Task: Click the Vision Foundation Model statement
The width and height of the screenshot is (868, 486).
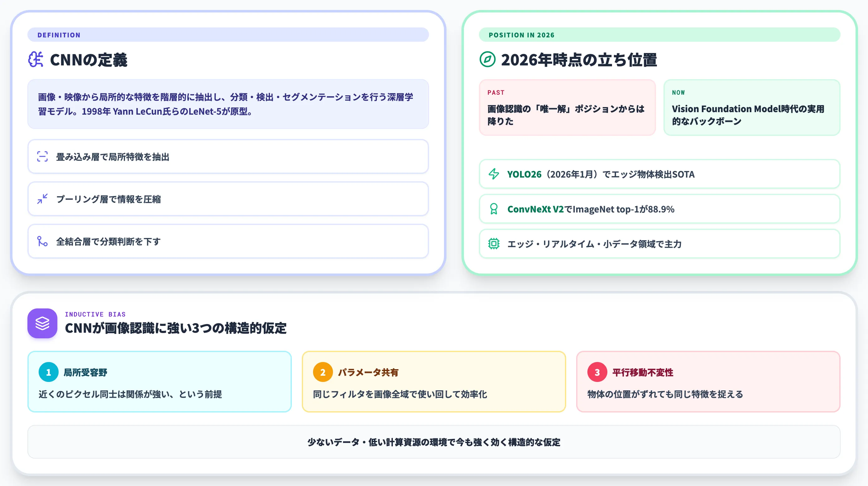Action: pos(748,115)
